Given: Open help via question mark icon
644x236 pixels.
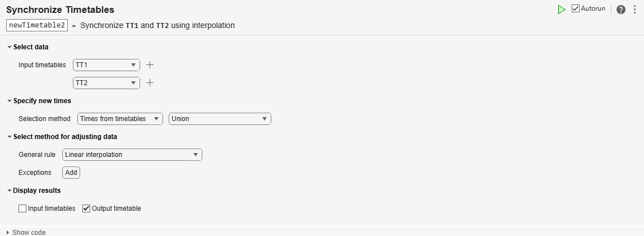Looking at the screenshot, I should point(621,10).
